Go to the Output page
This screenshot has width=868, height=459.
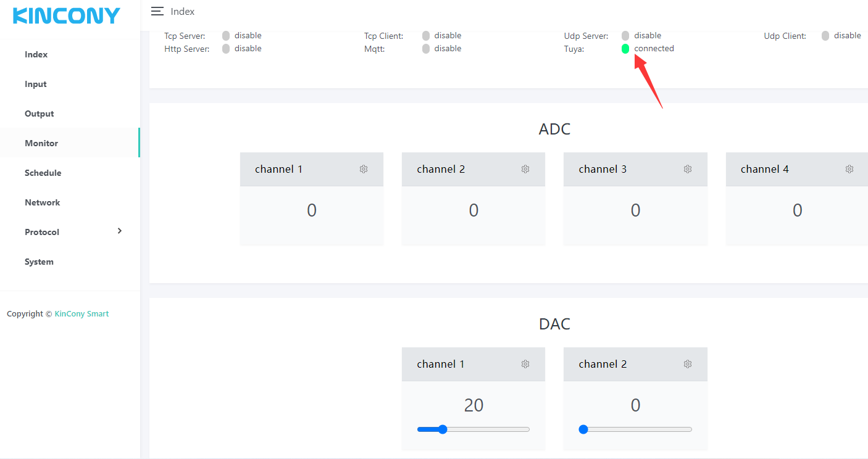tap(40, 114)
